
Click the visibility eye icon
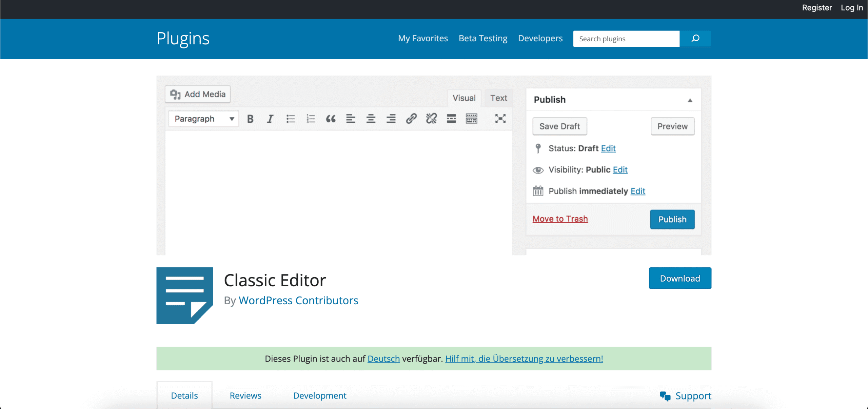[x=538, y=170]
